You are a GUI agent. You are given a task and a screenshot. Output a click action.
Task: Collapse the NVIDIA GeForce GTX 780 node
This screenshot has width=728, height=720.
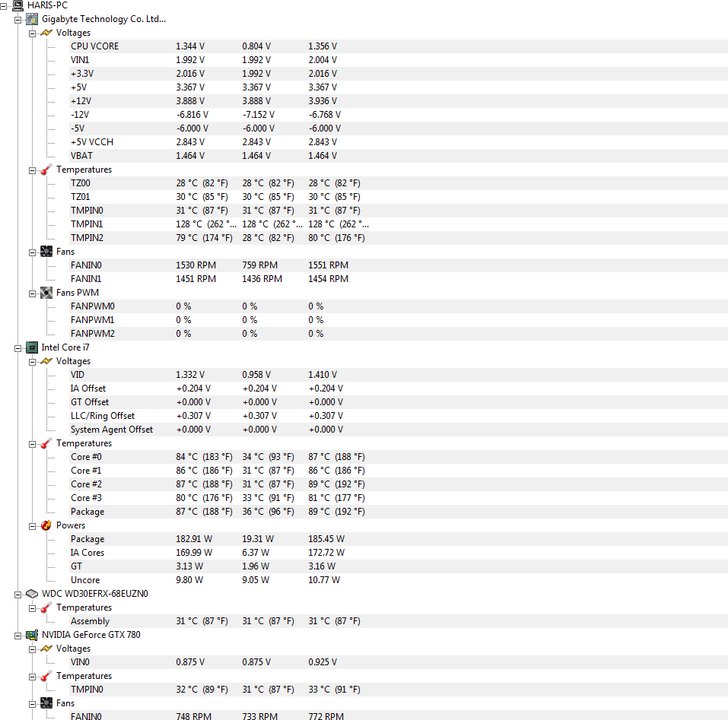[18, 636]
